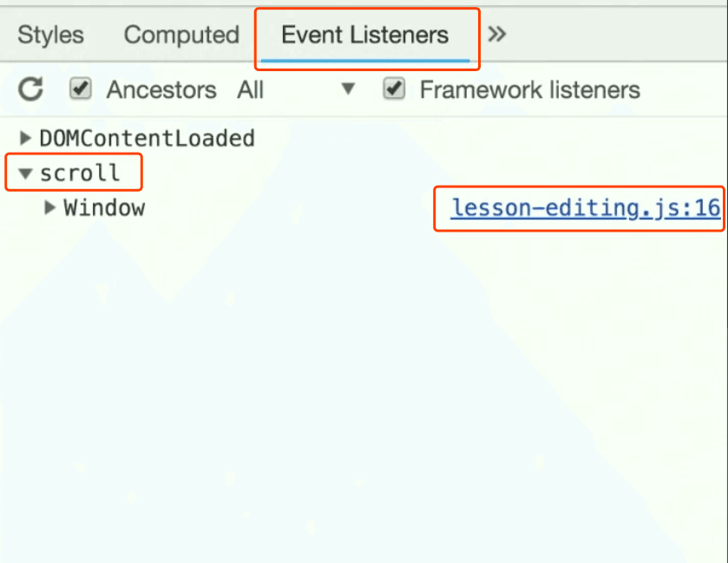
Task: Click the empty area below the listeners
Action: [364, 395]
